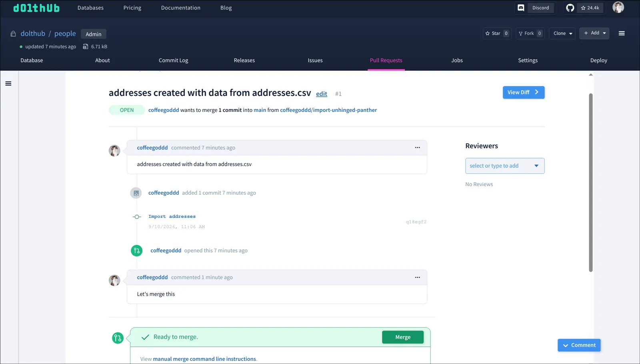
Task: Toggle the left sidebar hamburger icon
Action: point(8,84)
